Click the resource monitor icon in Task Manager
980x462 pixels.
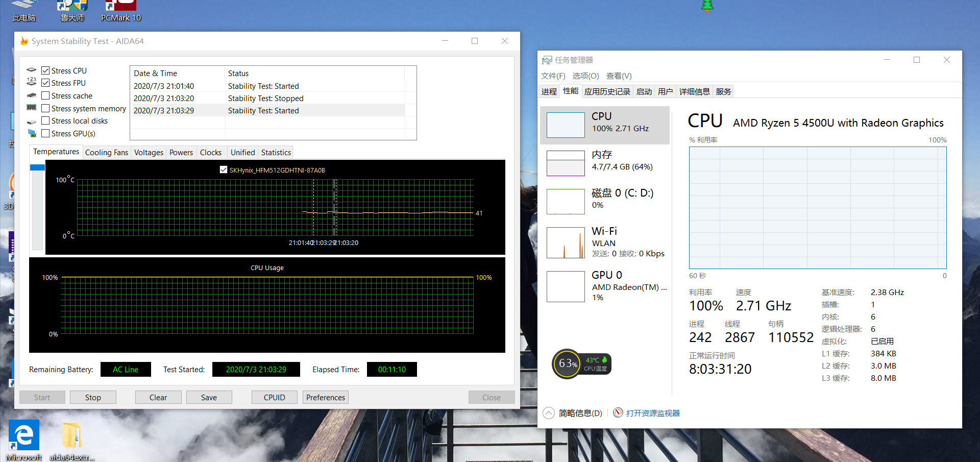[x=618, y=412]
